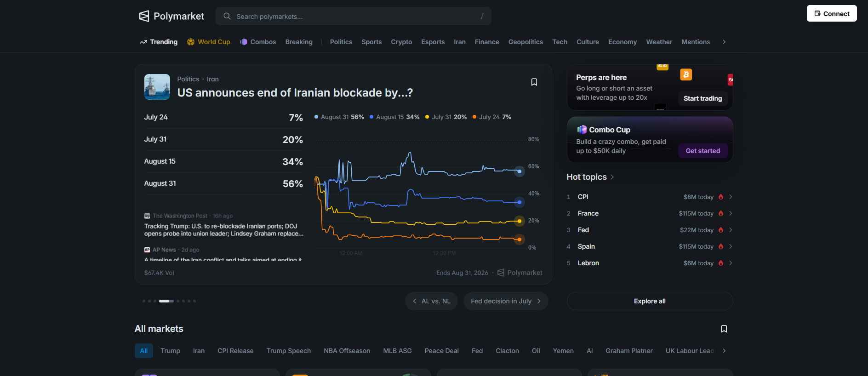The width and height of the screenshot is (868, 376).
Task: Click the August 15 legend entry
Action: (x=394, y=117)
